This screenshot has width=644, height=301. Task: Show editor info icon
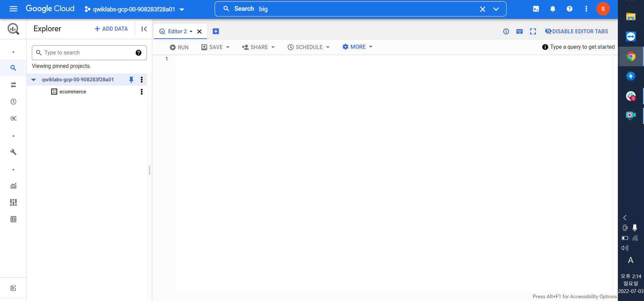(x=506, y=32)
